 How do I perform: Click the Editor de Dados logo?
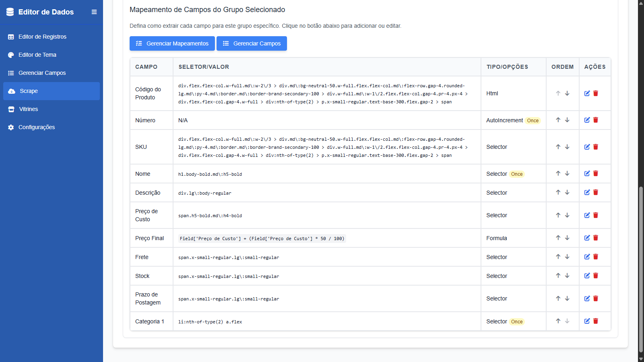pos(40,12)
